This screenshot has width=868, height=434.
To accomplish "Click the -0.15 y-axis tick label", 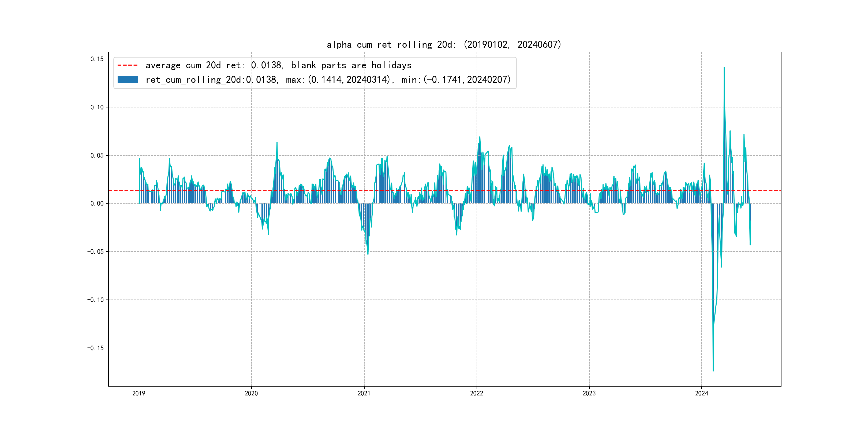I will click(x=95, y=348).
